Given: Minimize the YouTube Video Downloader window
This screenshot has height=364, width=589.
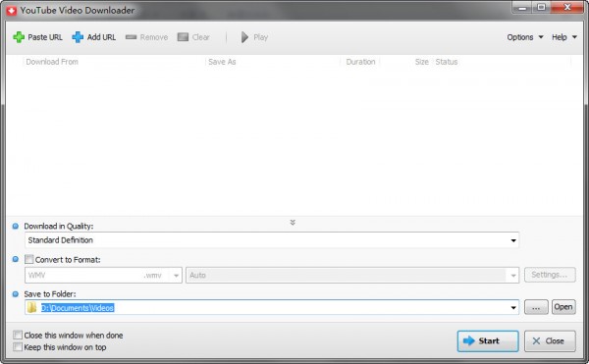Looking at the screenshot, I should click(x=522, y=8).
